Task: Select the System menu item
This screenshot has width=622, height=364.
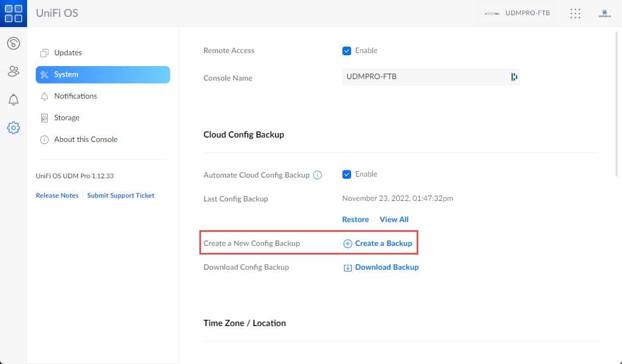Action: pos(103,75)
